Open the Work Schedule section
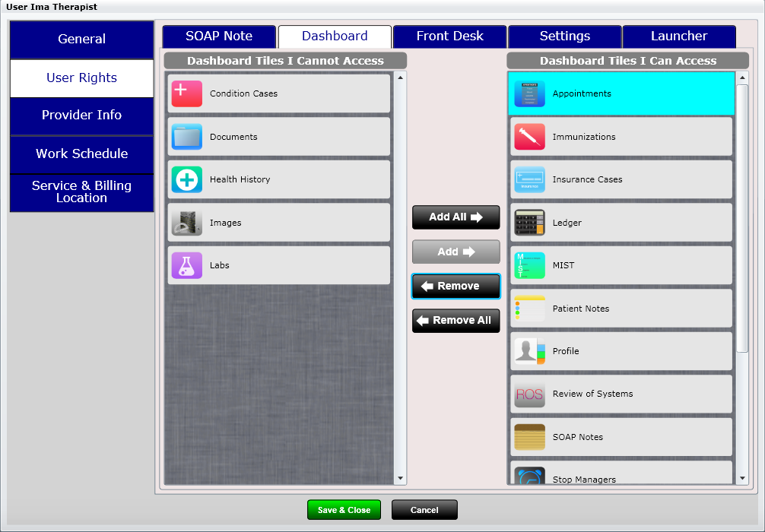 (x=81, y=154)
